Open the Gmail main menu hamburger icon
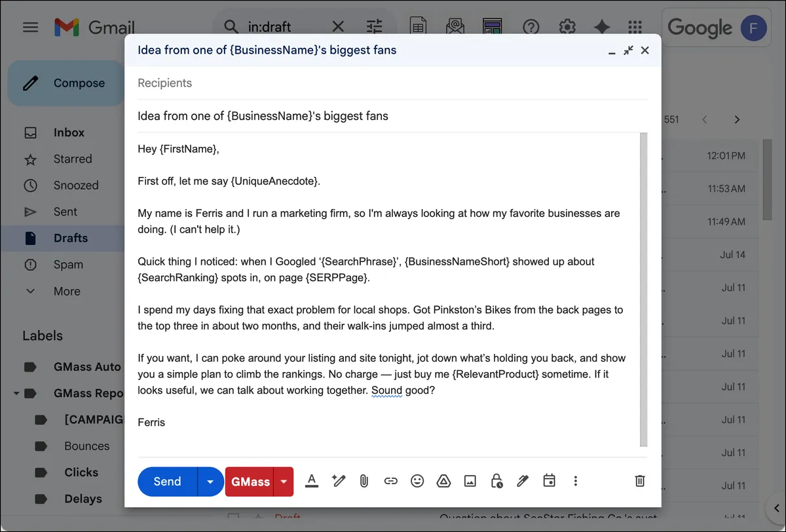 30,27
